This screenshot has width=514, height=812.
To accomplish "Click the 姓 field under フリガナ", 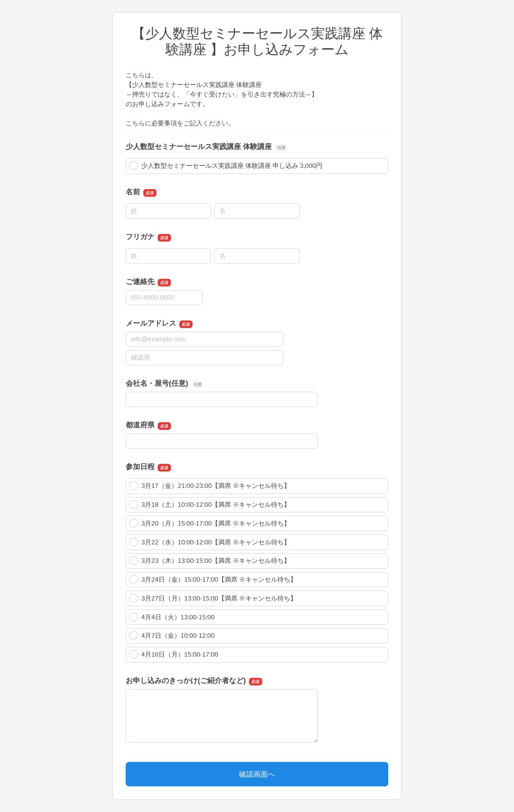I will (168, 256).
